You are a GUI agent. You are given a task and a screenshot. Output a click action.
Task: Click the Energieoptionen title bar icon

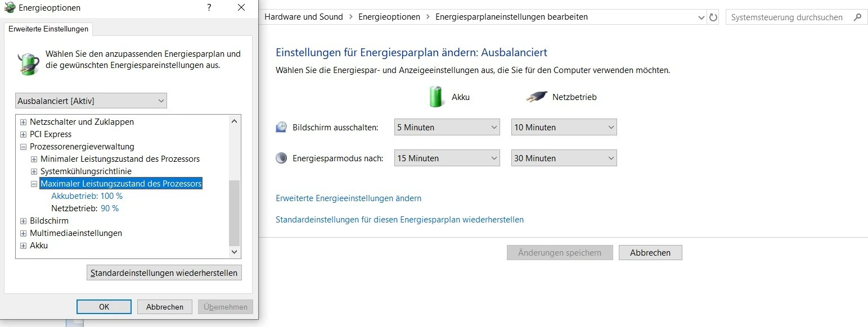tap(10, 8)
